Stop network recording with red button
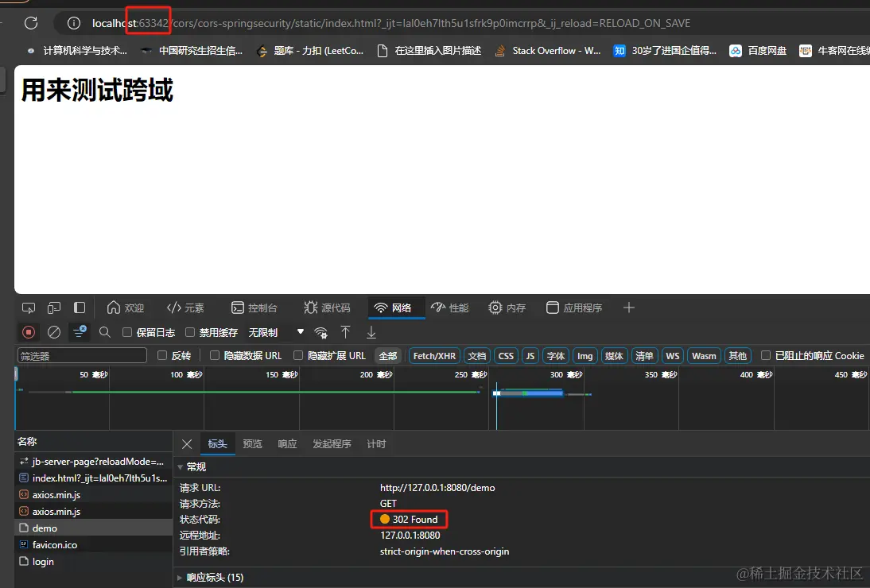Viewport: 870px width, 588px height. [29, 332]
